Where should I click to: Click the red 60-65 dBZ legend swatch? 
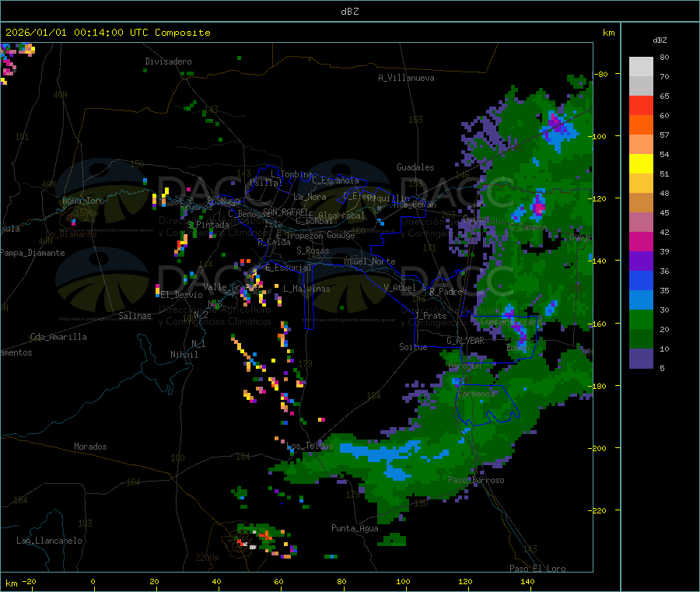[641, 105]
